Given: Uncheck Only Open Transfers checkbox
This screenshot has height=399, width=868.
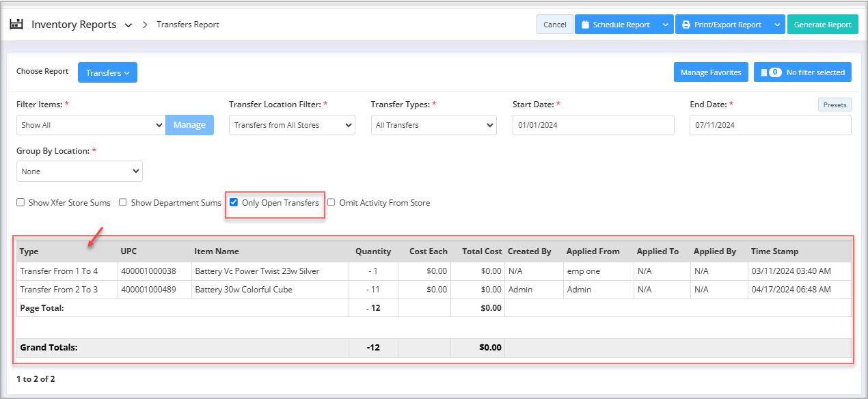Looking at the screenshot, I should [x=234, y=203].
